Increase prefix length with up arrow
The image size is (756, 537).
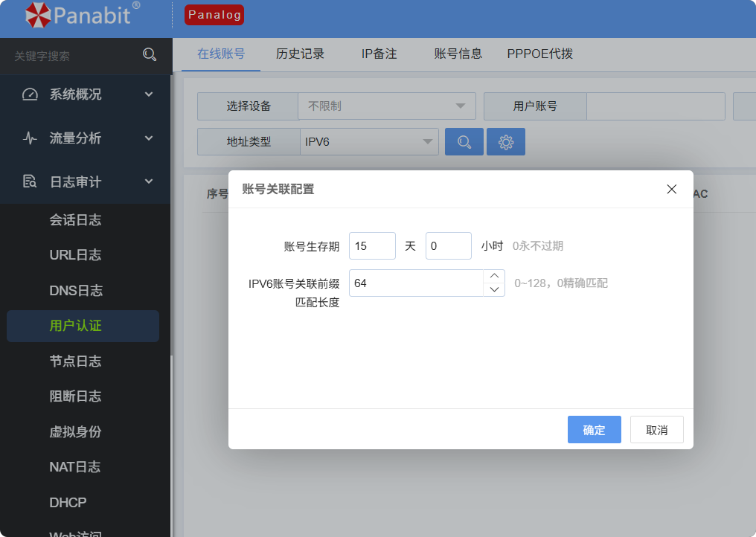click(x=494, y=276)
